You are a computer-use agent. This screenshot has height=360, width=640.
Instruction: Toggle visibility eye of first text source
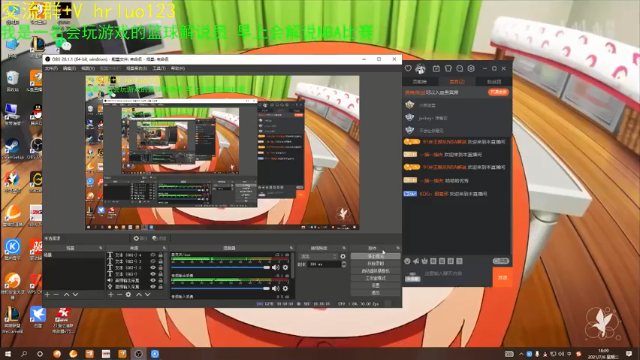pos(153,255)
